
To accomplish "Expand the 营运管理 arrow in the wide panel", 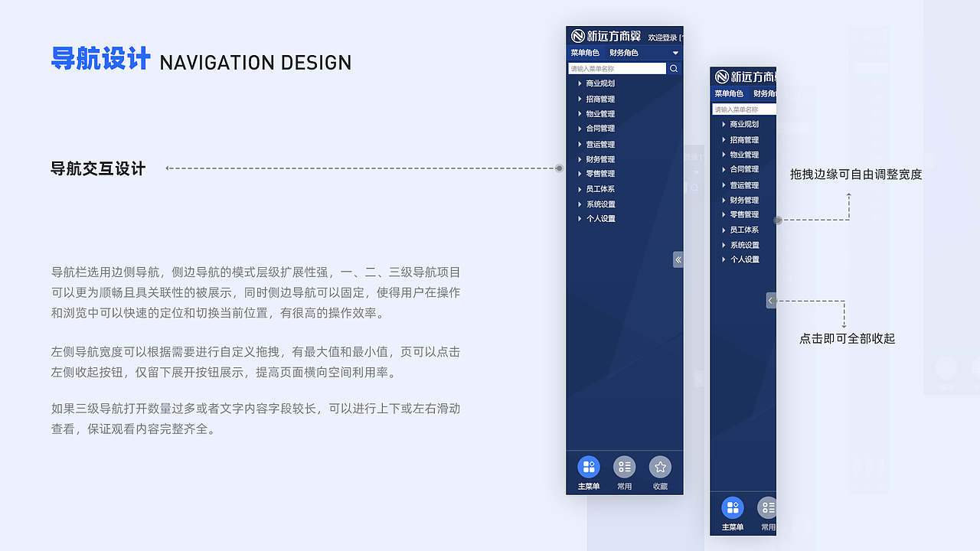I will pyautogui.click(x=580, y=144).
